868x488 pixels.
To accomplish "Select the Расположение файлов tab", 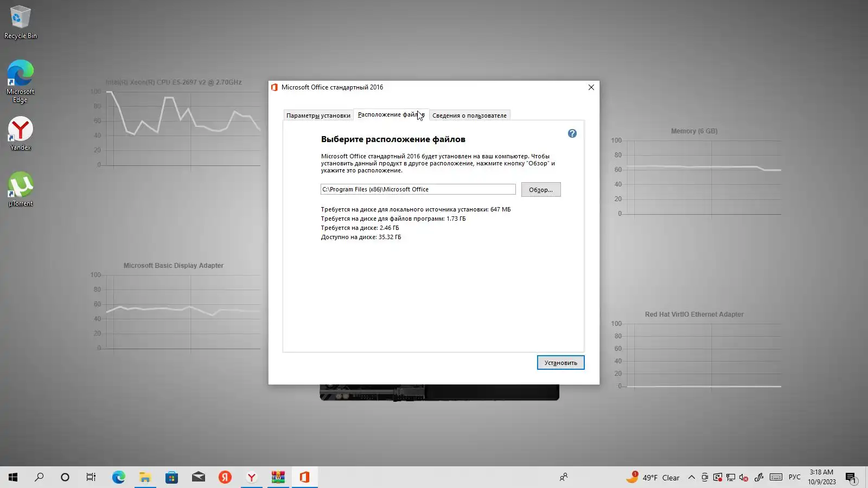I will point(391,114).
